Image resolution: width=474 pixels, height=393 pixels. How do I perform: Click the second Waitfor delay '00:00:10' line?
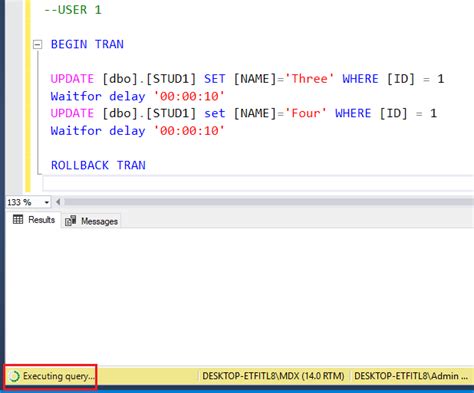138,131
